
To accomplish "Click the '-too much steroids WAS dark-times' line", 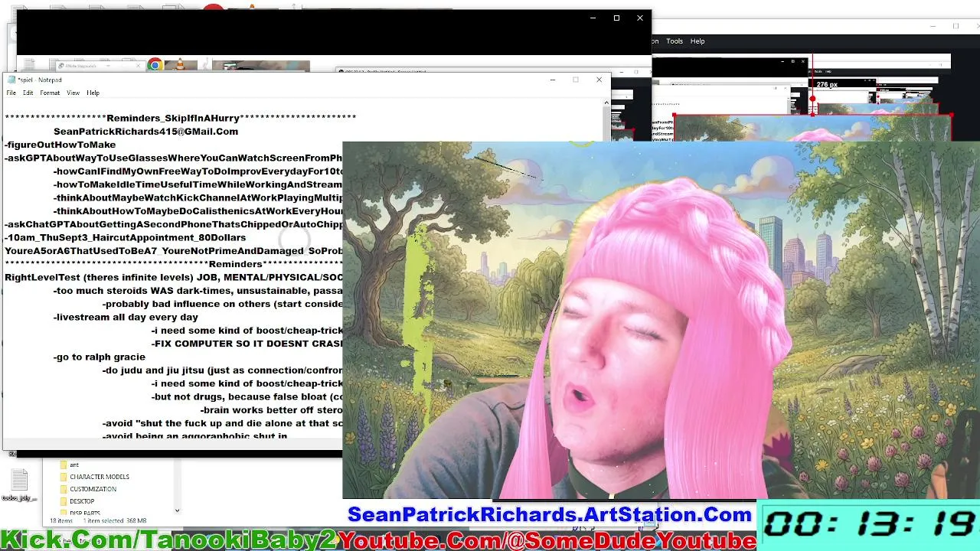I will (198, 291).
